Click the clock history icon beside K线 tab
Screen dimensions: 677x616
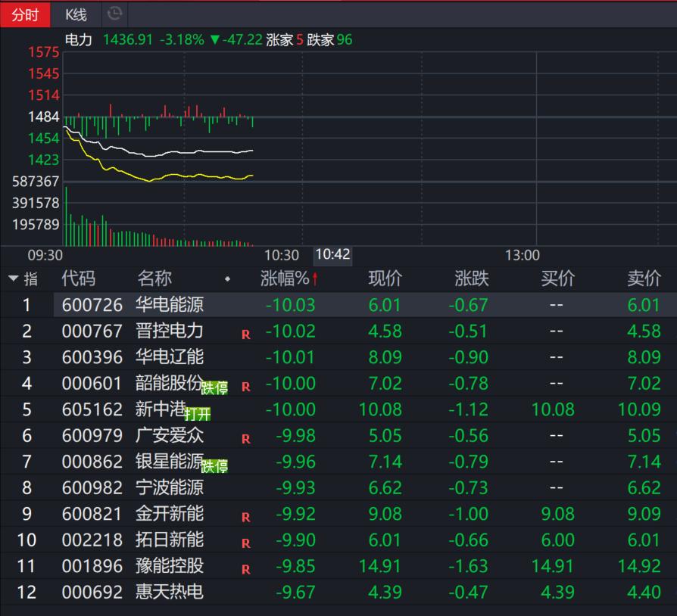(x=115, y=14)
